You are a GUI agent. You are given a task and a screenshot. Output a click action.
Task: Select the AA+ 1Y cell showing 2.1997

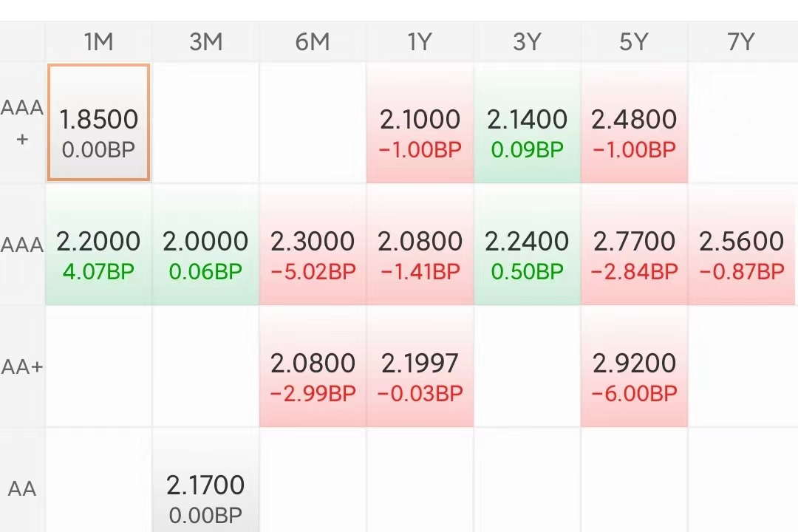pyautogui.click(x=420, y=367)
